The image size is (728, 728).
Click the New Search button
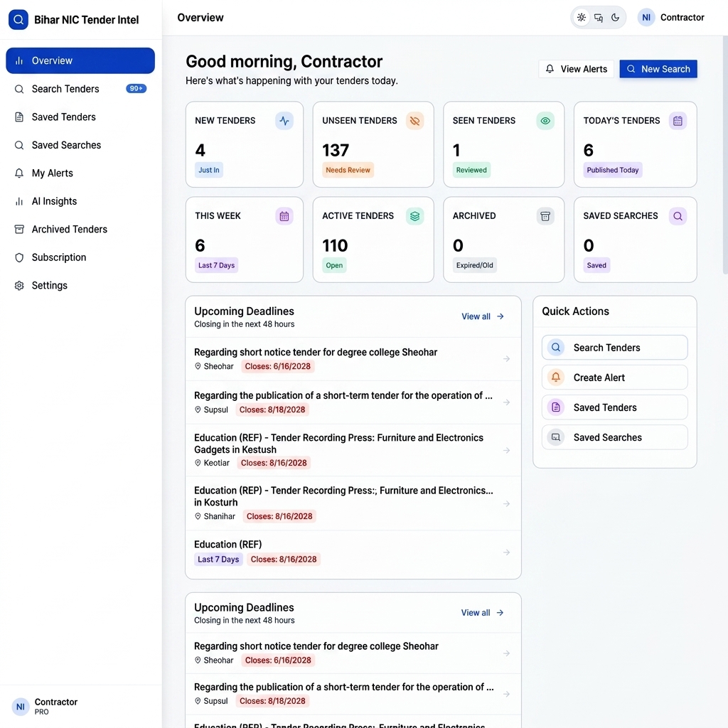coord(658,69)
